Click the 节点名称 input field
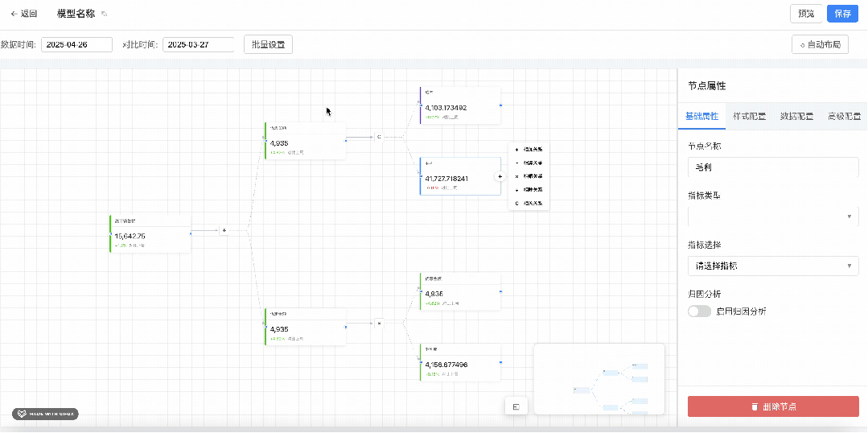 [773, 167]
